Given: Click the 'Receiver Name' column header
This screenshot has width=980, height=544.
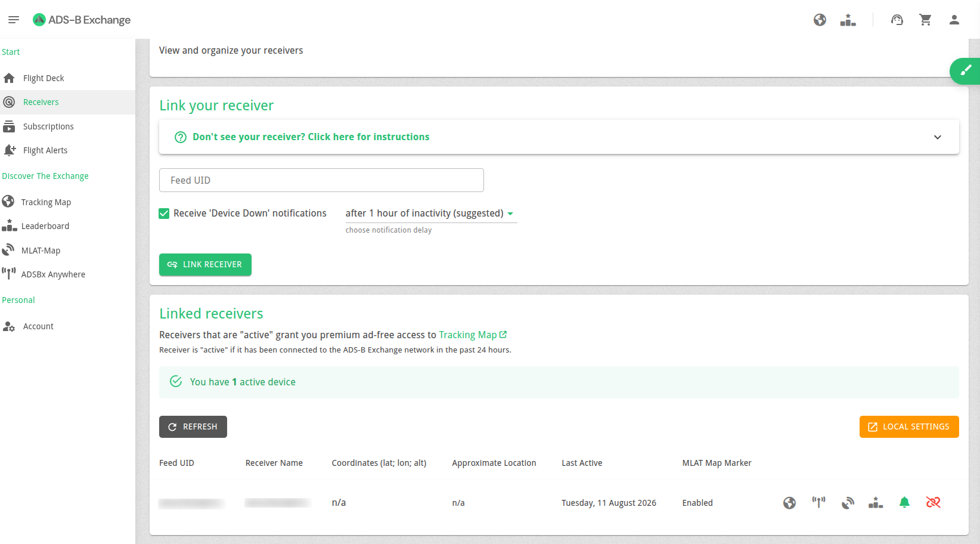Looking at the screenshot, I should point(274,463).
